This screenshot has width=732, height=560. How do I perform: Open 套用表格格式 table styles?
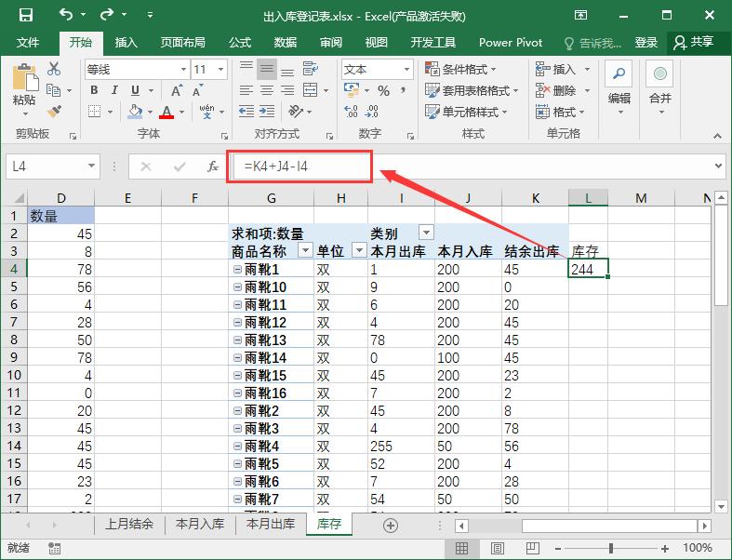472,90
